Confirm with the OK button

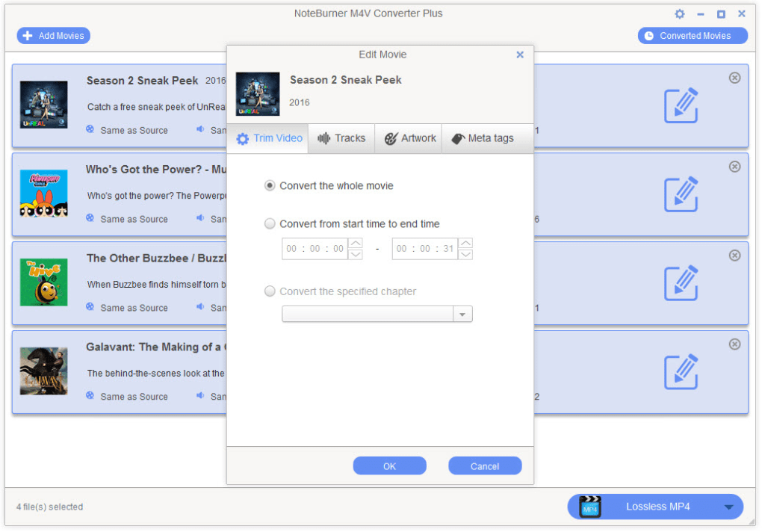point(389,466)
